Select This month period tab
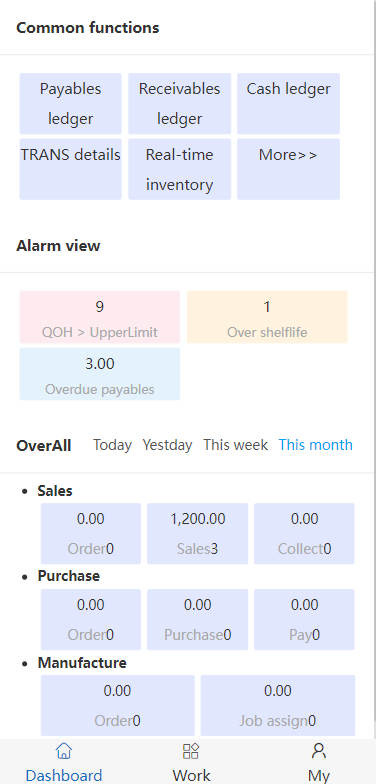376x784 pixels. tap(316, 445)
